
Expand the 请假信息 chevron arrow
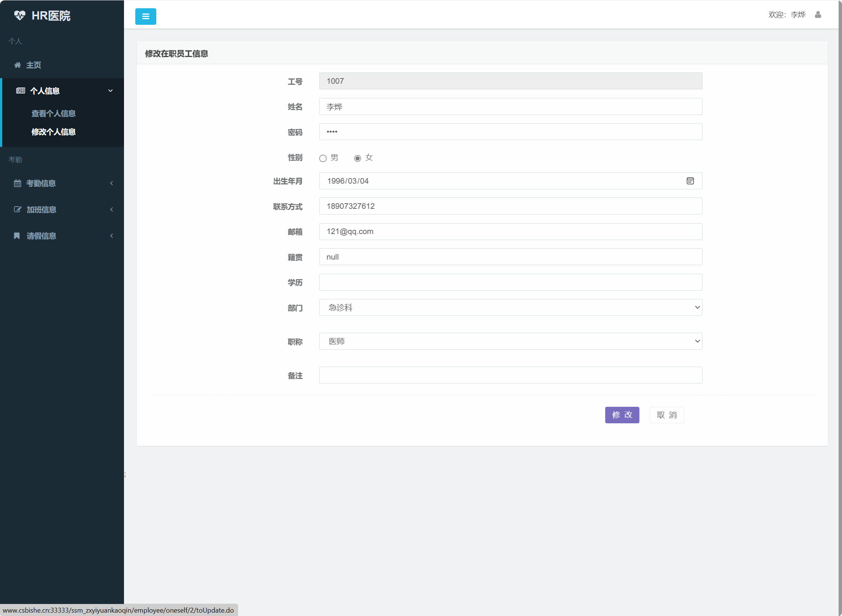point(112,236)
